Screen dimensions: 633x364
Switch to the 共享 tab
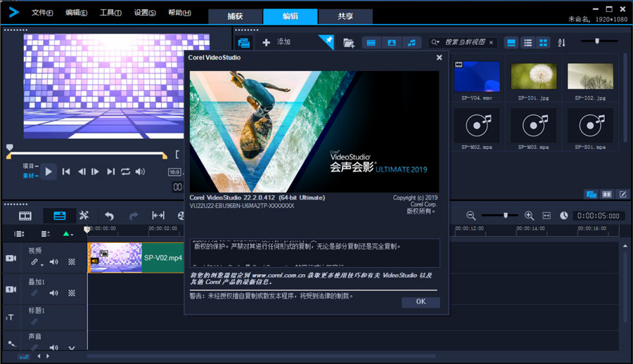(345, 17)
